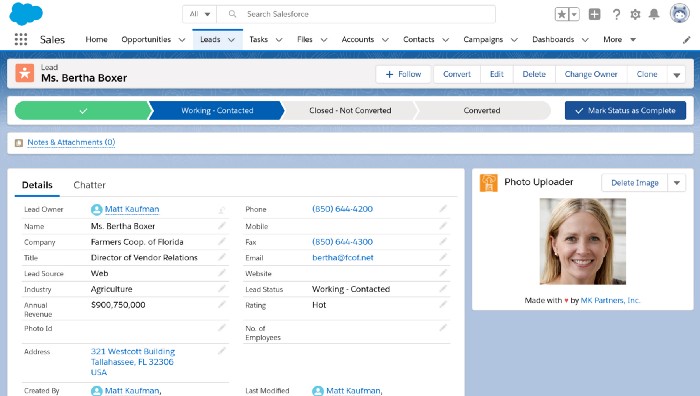This screenshot has height=396, width=700.
Task: Edit the Mobile field with pencil
Action: 443,225
